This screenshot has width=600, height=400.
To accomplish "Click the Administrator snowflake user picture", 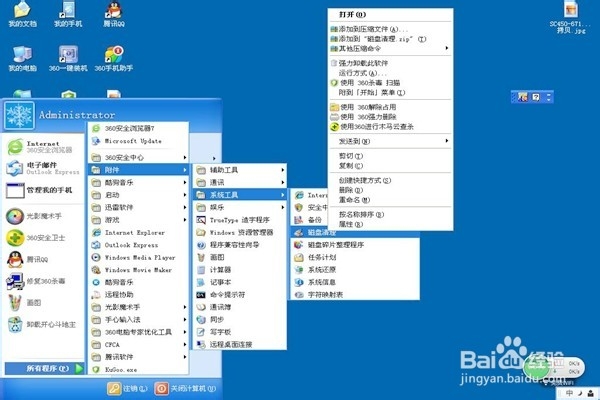I will click(x=19, y=116).
